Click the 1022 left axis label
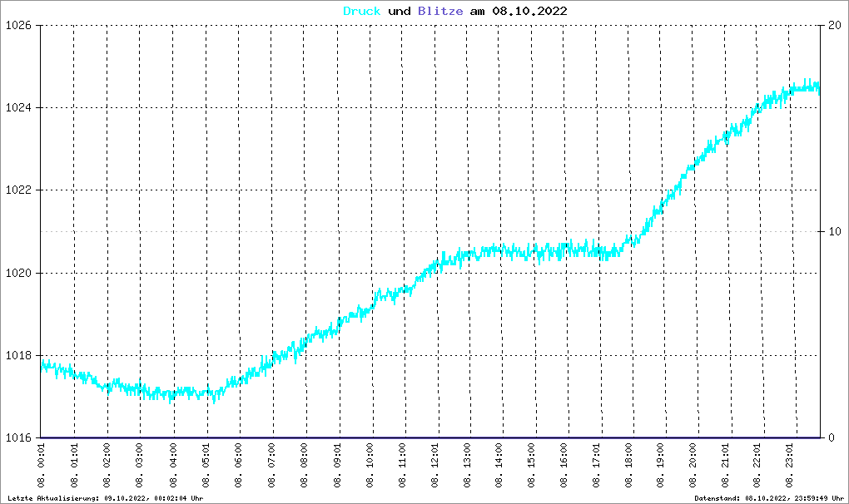Screen dimensions: 849x504 pyautogui.click(x=18, y=190)
